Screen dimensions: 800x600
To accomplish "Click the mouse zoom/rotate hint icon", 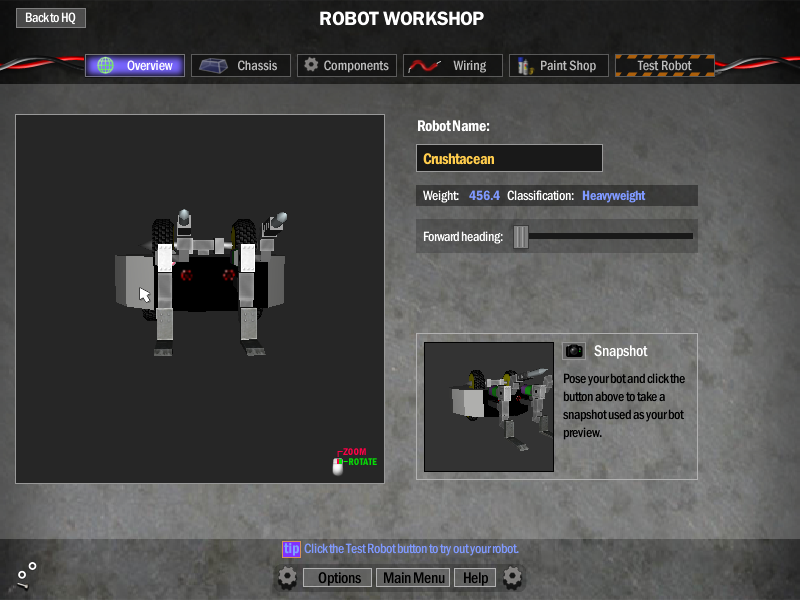I will coord(338,465).
